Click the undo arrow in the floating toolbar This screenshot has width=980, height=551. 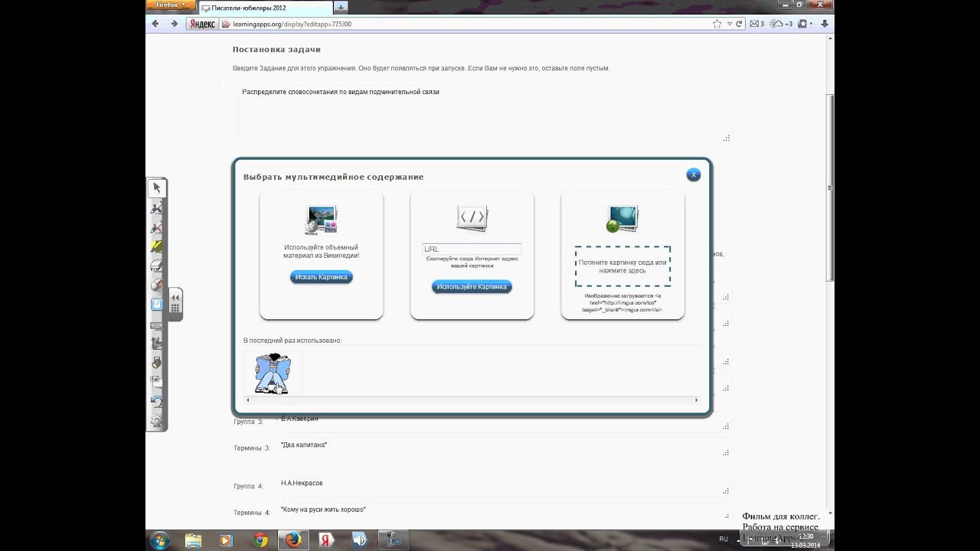click(156, 401)
